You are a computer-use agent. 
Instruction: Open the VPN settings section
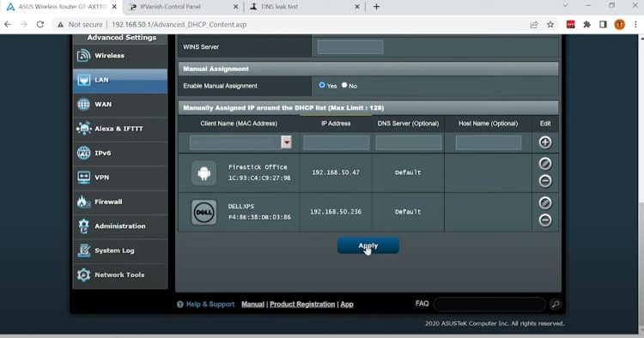point(120,178)
